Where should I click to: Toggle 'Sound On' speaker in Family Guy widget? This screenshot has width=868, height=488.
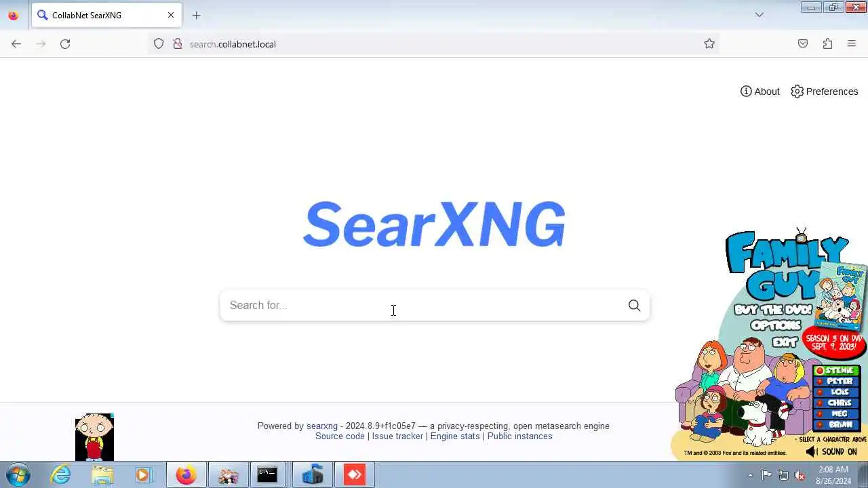[831, 452]
